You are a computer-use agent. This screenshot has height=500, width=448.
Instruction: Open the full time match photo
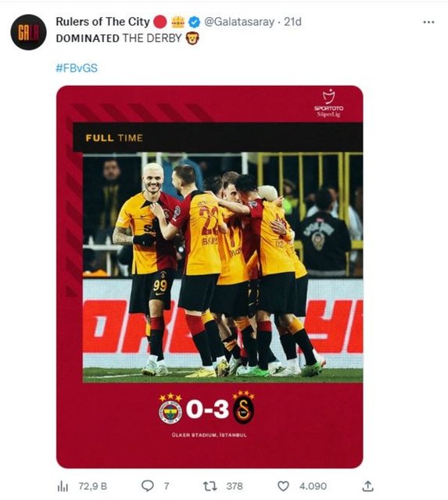tap(210, 277)
